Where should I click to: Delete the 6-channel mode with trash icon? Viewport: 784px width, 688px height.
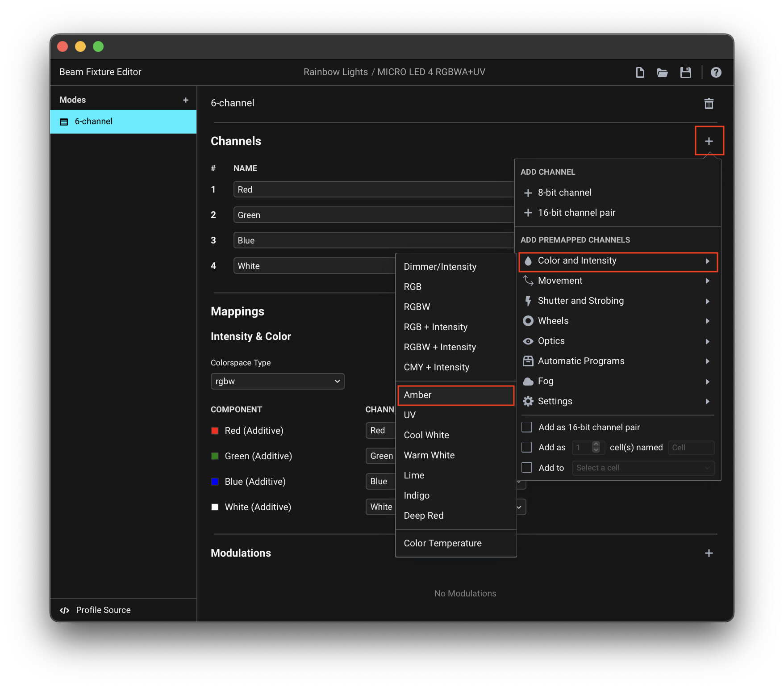709,104
